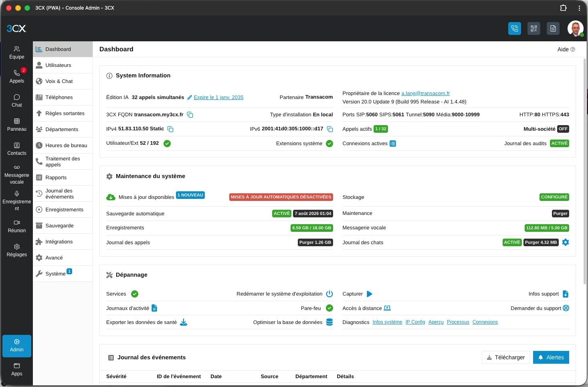Viewport: 588px width, 387px height.
Task: Click the Maintenance Purger button
Action: (560, 213)
